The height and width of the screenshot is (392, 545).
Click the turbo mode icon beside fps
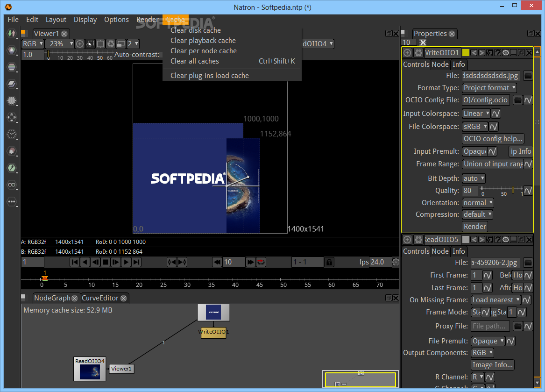click(x=396, y=262)
